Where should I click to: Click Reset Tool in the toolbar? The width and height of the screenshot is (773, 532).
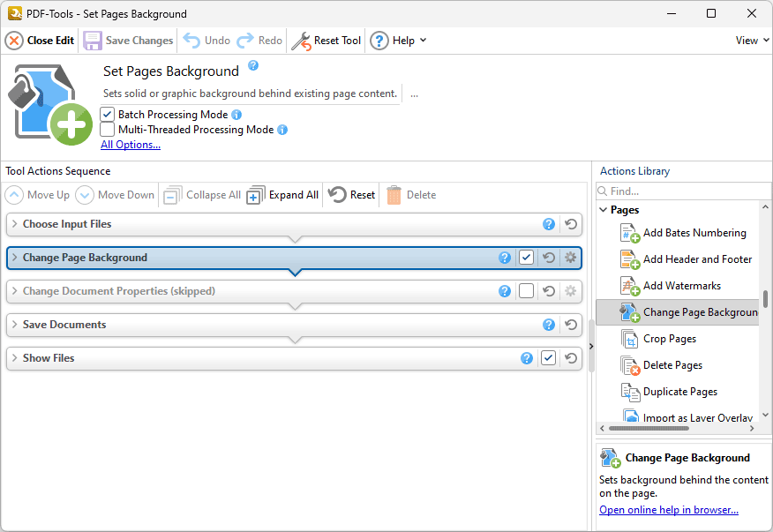click(326, 41)
